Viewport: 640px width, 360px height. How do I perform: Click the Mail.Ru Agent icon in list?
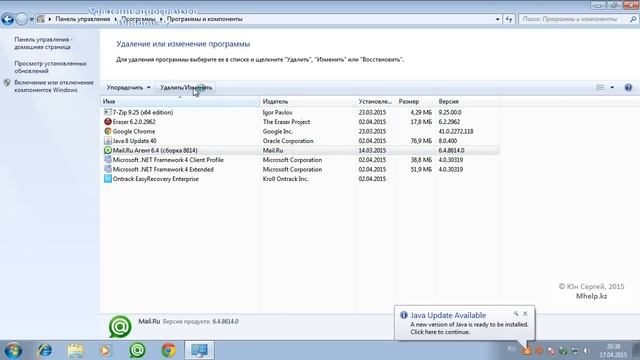pyautogui.click(x=108, y=150)
